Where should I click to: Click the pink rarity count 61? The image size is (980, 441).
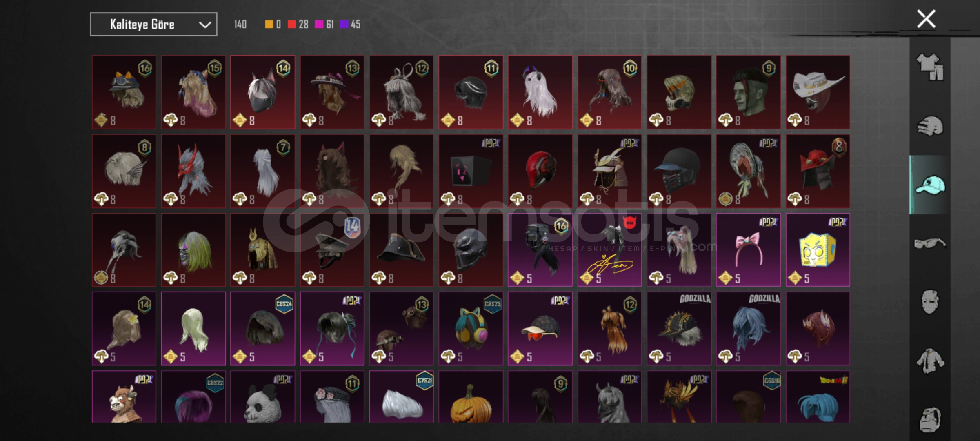click(x=330, y=24)
